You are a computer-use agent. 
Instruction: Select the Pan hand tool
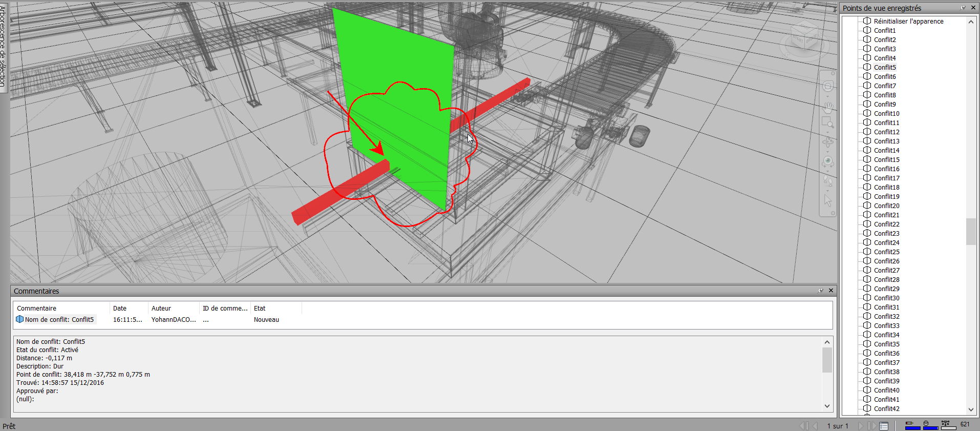827,107
